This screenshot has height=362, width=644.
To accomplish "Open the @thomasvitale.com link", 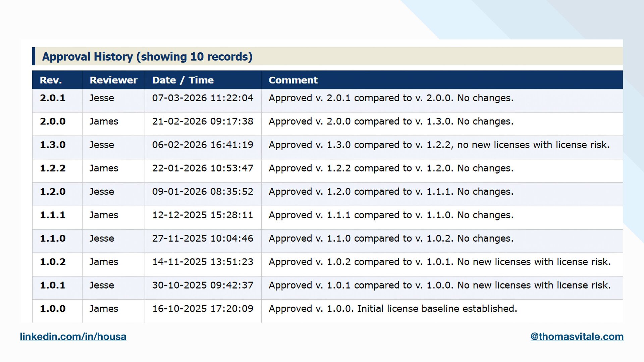I will coord(577,336).
